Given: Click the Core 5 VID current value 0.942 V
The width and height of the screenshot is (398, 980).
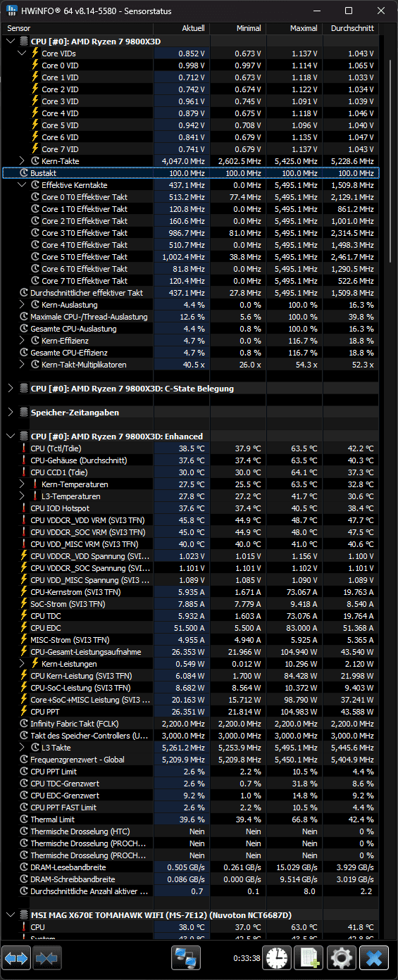Looking at the screenshot, I should 192,125.
